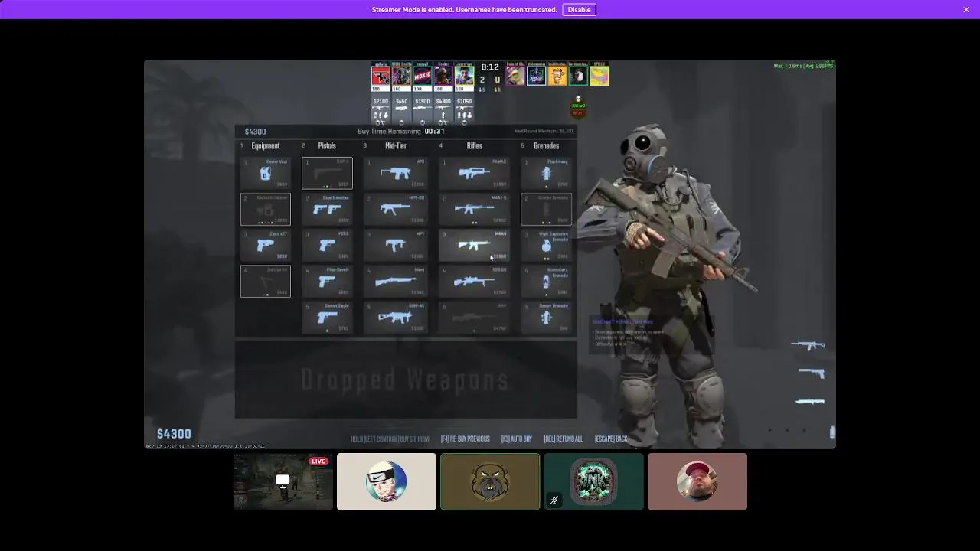Screen dimensions: 980x551
Task: Select the Mid-Tier category header
Action: 396,146
